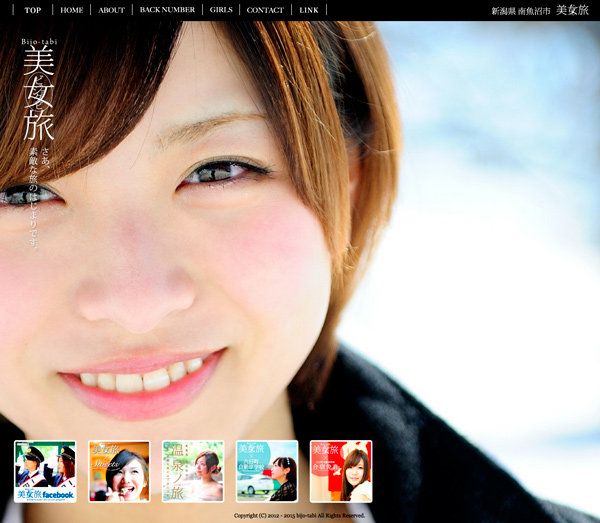Open the GIRLS section
The height and width of the screenshot is (523, 600).
tap(221, 10)
